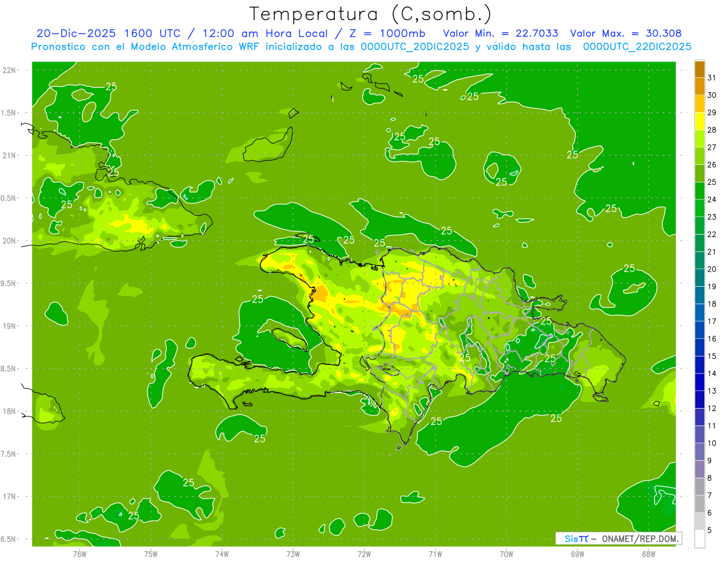This screenshot has width=728, height=562.
Task: Pick the dark orange swatch above 31
Action: pyautogui.click(x=699, y=69)
